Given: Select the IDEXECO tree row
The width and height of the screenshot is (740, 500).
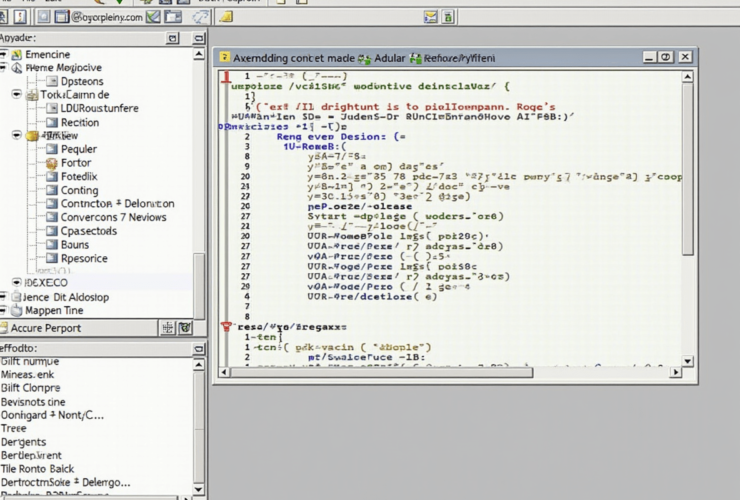Looking at the screenshot, I should coord(96,282).
